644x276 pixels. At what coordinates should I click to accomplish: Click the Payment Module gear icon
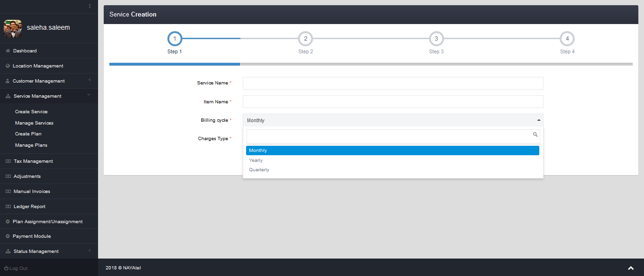point(8,236)
